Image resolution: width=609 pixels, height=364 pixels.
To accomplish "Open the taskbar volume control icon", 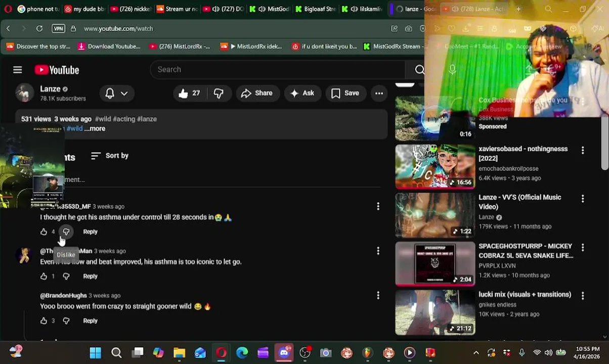I will point(548,353).
